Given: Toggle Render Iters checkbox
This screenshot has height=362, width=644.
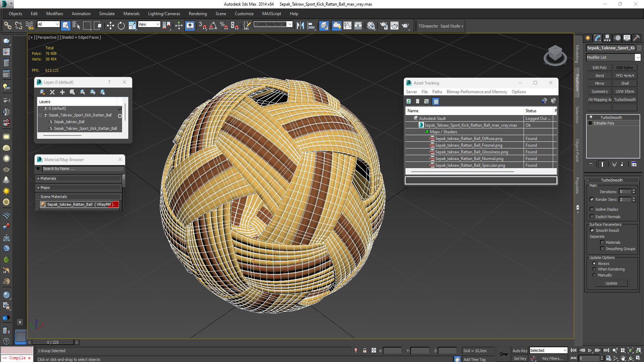Looking at the screenshot, I should point(592,199).
